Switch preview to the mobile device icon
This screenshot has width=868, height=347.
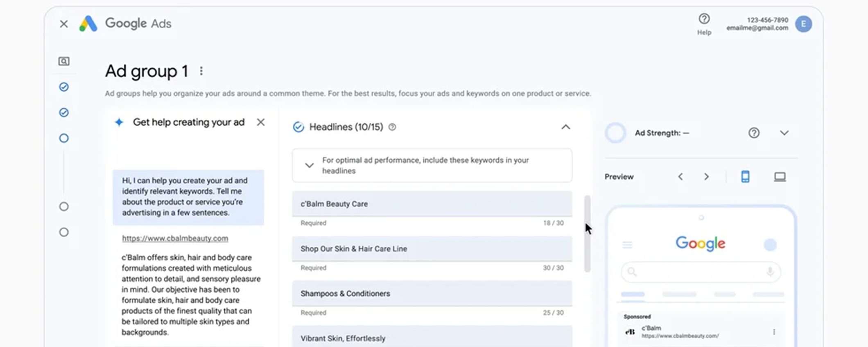pyautogui.click(x=745, y=177)
